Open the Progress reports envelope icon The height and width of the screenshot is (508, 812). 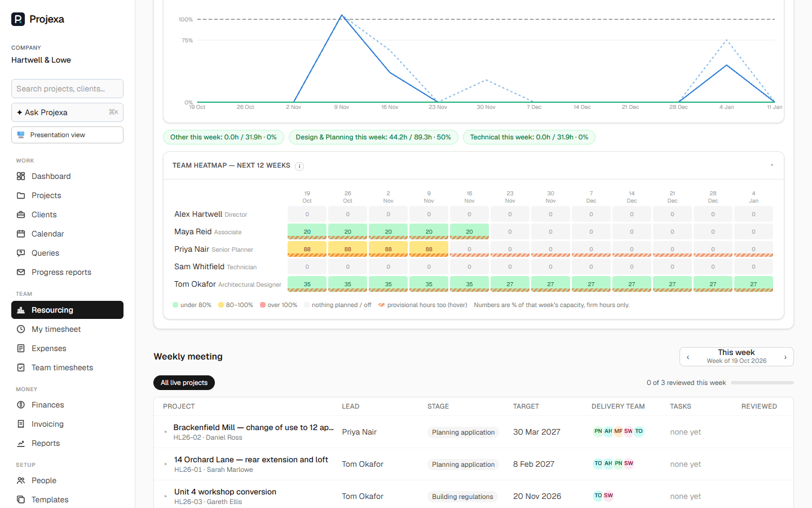point(21,272)
